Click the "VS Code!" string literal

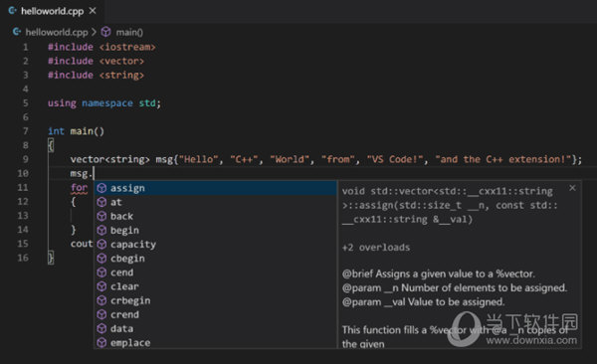coord(394,159)
